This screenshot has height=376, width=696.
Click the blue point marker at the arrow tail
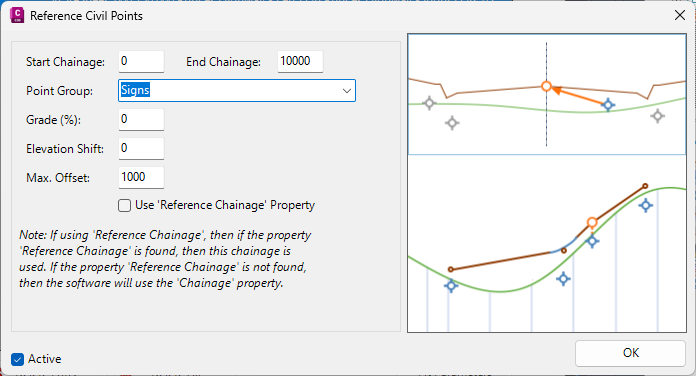[x=608, y=105]
